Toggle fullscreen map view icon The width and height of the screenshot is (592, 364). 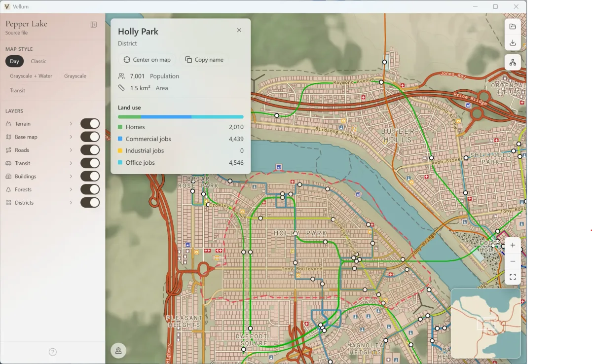pyautogui.click(x=513, y=277)
